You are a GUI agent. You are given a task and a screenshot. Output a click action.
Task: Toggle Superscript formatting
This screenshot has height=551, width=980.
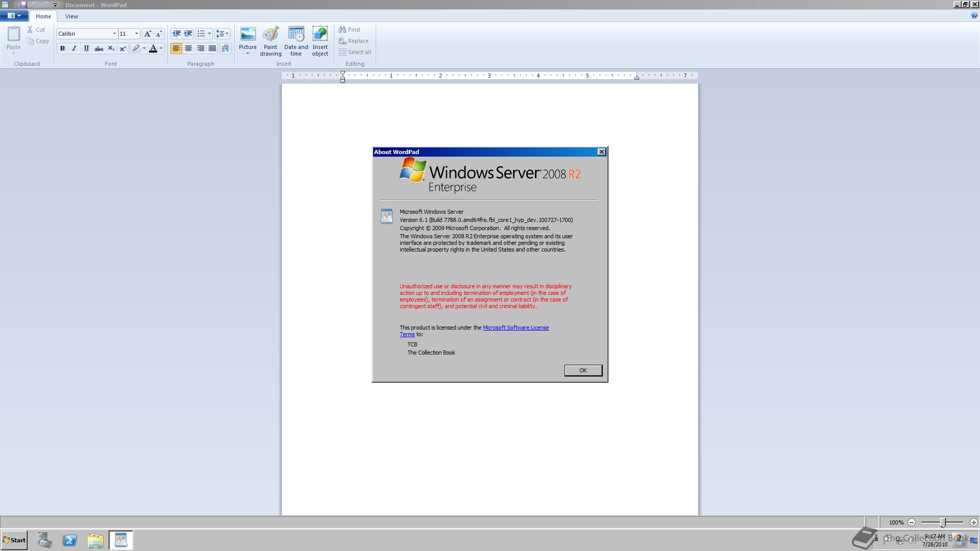point(122,48)
